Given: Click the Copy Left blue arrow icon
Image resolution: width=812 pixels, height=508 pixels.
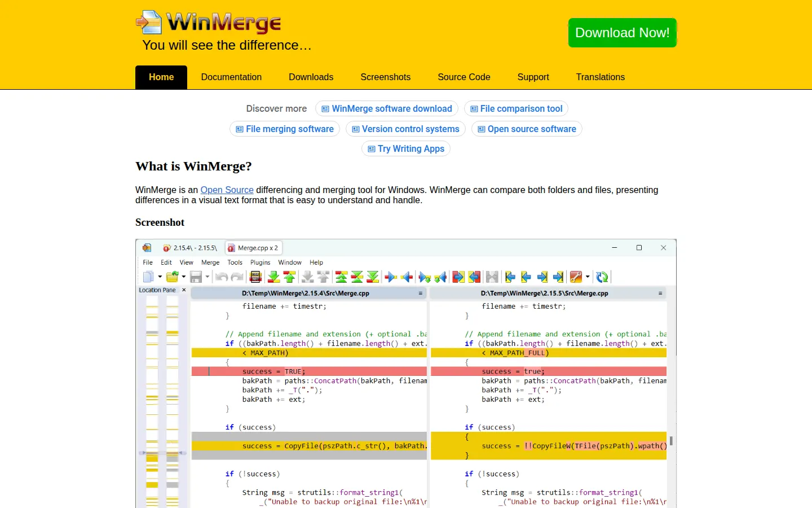Looking at the screenshot, I should point(407,277).
